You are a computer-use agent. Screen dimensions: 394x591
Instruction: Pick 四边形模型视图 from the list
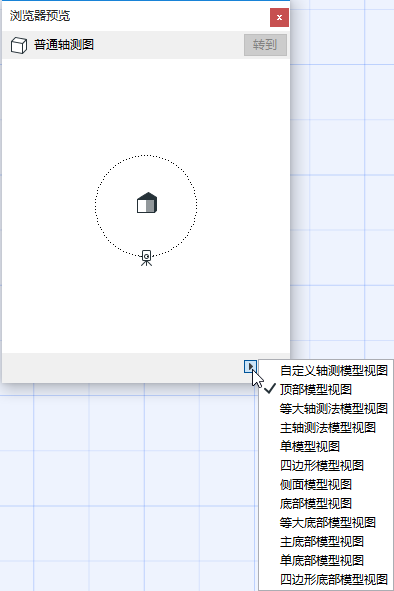click(326, 465)
